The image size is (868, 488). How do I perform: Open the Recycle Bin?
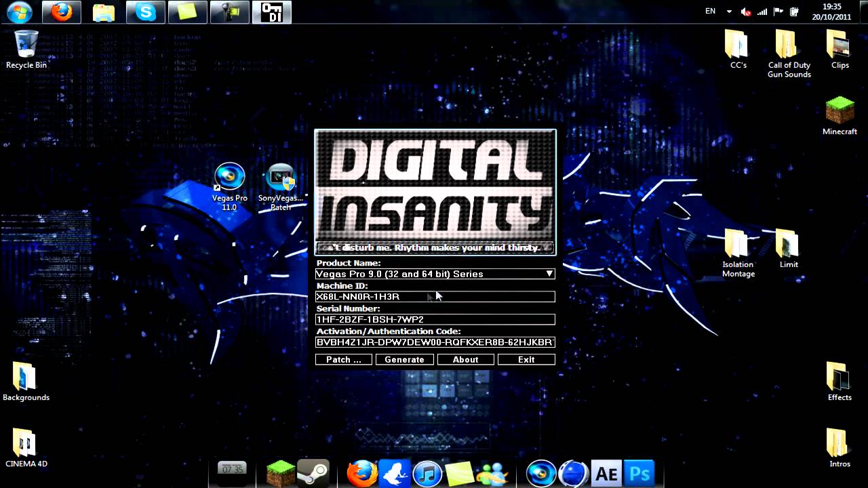[x=26, y=49]
